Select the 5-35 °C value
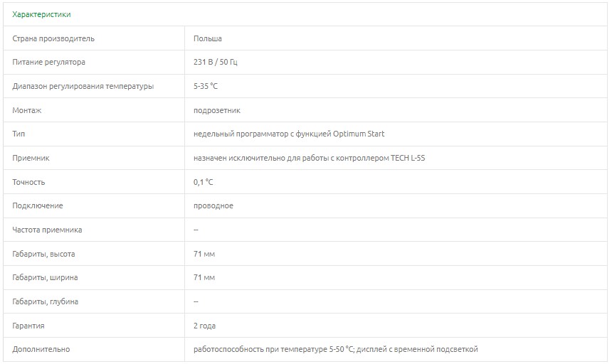Screen dimensions: 612x364 (x=206, y=87)
